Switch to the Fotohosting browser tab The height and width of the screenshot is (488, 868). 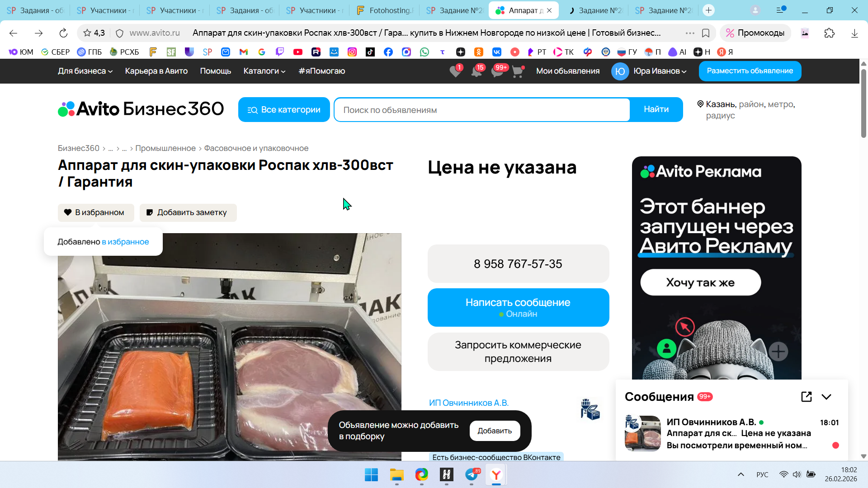pyautogui.click(x=385, y=10)
